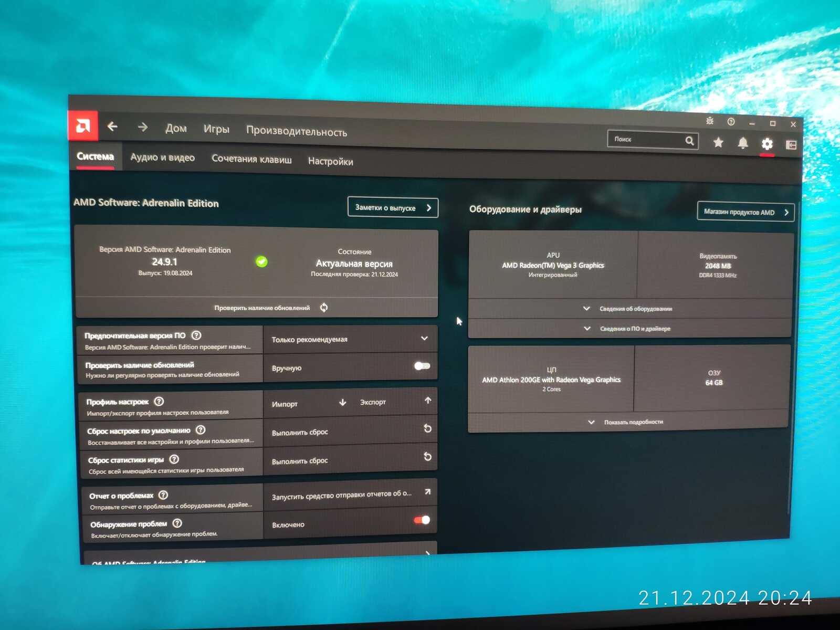Show help for 'Предпочтительная версия ПО'
The image size is (840, 630).
click(196, 335)
